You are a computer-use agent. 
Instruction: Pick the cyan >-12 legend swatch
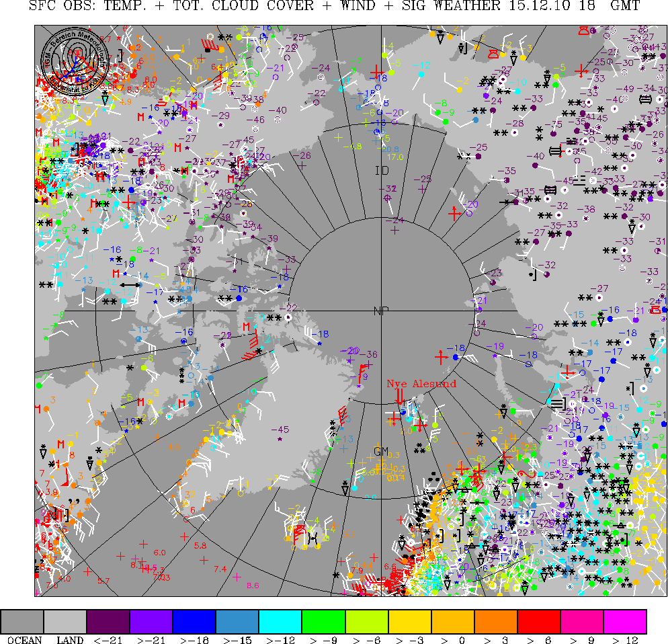click(280, 621)
